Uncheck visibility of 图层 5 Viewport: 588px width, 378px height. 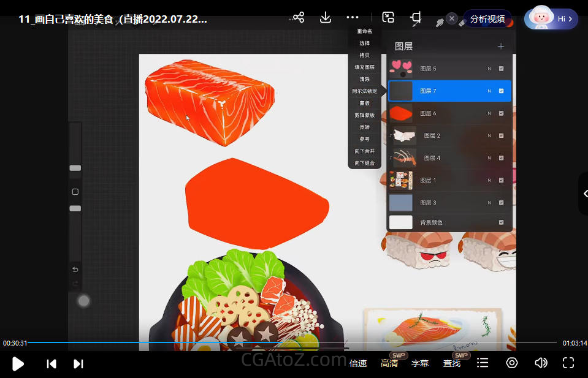point(501,69)
